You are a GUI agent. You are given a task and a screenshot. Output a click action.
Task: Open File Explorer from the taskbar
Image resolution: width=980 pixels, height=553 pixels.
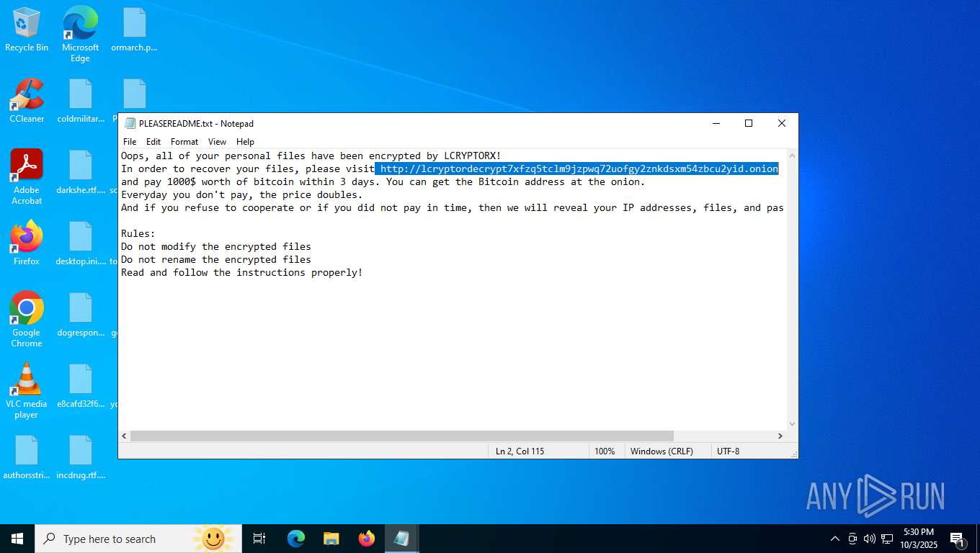331,539
